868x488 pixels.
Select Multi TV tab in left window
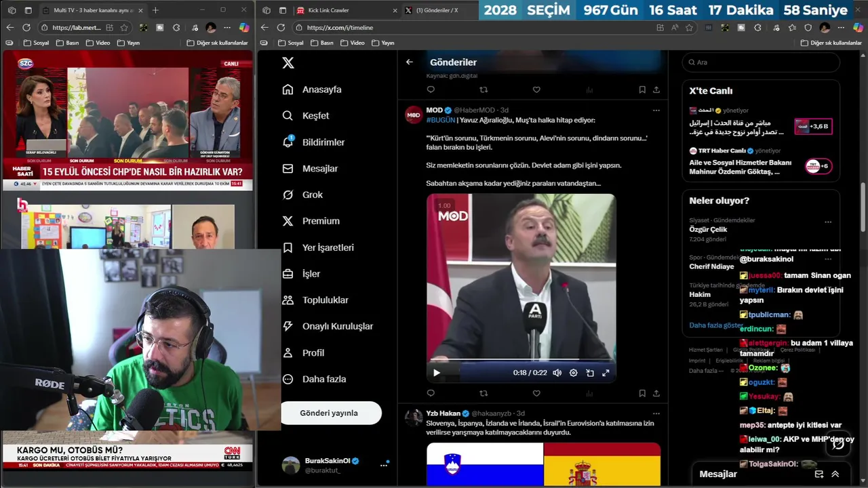pyautogui.click(x=92, y=10)
